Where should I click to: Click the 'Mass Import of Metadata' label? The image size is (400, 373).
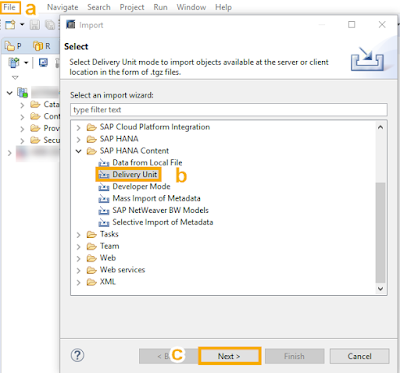[156, 199]
